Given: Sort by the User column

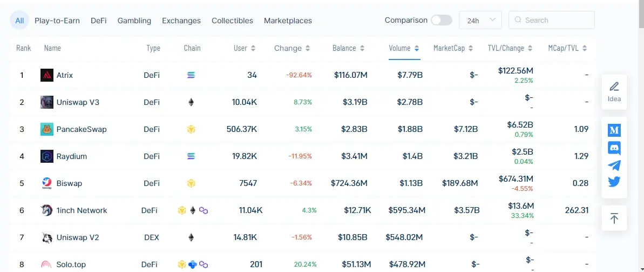Looking at the screenshot, I should 245,48.
